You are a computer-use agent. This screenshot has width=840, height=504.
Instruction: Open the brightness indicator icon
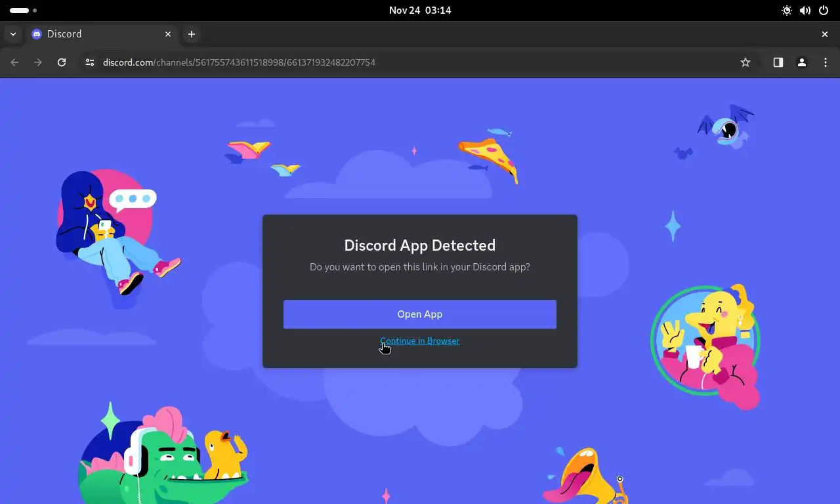click(x=787, y=10)
